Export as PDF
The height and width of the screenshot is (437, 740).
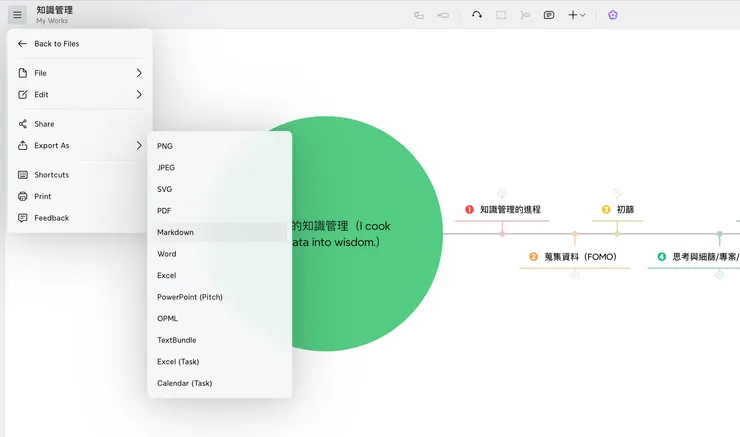219,210
